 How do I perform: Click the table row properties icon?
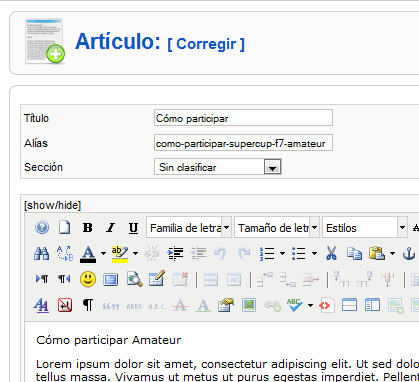click(x=211, y=279)
